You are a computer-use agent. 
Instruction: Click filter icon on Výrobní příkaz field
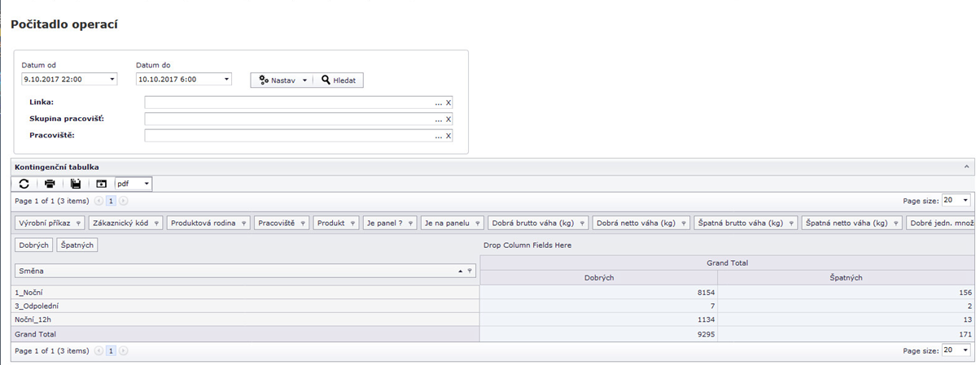78,223
